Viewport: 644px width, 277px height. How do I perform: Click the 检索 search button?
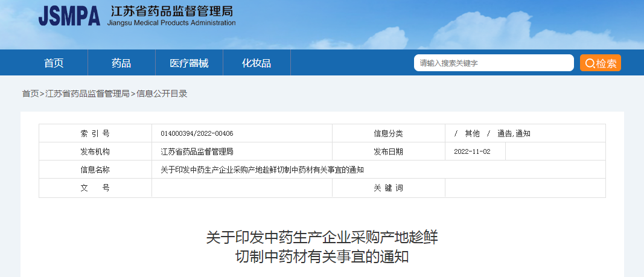pyautogui.click(x=600, y=63)
